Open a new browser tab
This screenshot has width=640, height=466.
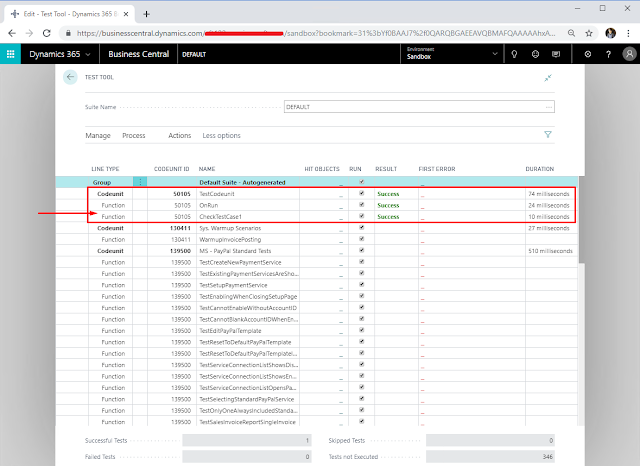pyautogui.click(x=147, y=14)
